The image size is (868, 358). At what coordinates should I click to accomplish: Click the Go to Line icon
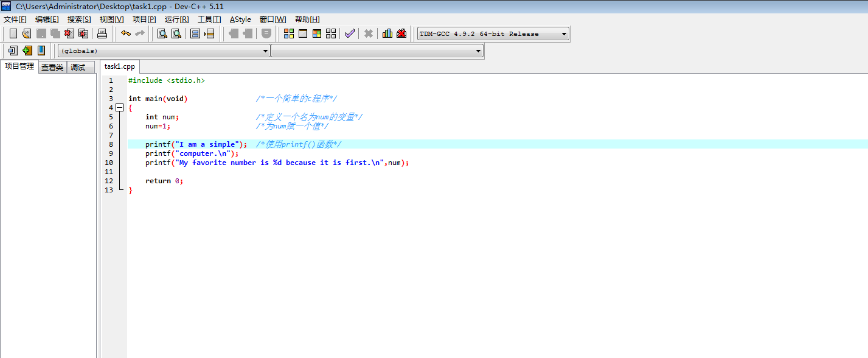pyautogui.click(x=209, y=33)
